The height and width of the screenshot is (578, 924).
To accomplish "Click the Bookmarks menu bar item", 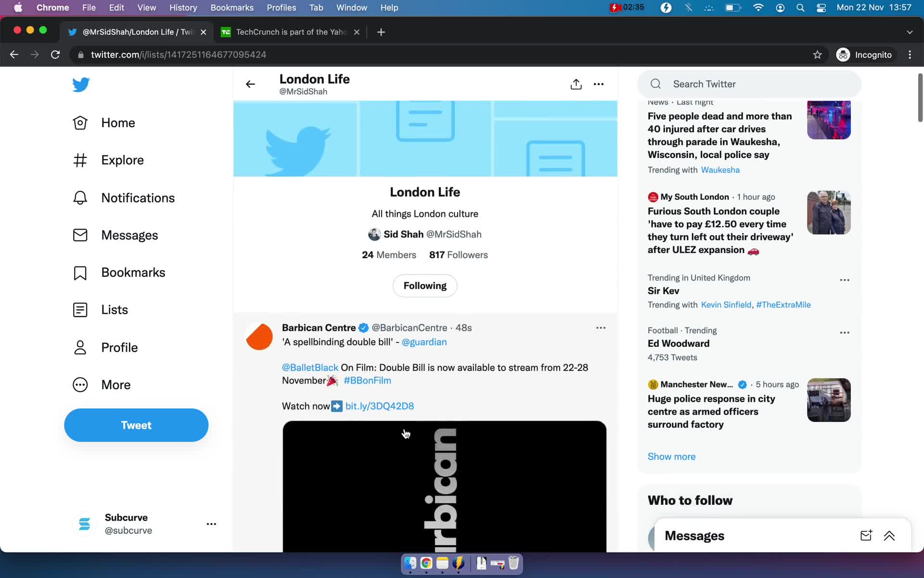I will pyautogui.click(x=231, y=7).
